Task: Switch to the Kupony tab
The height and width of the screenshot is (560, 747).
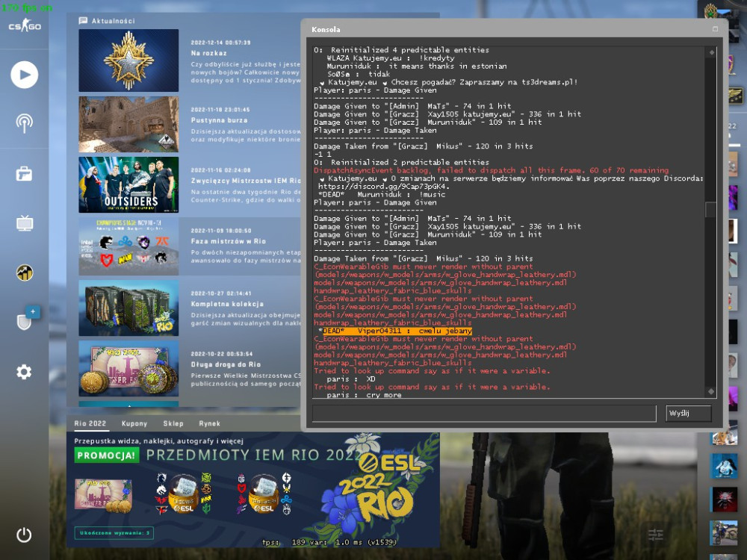Action: coord(134,423)
